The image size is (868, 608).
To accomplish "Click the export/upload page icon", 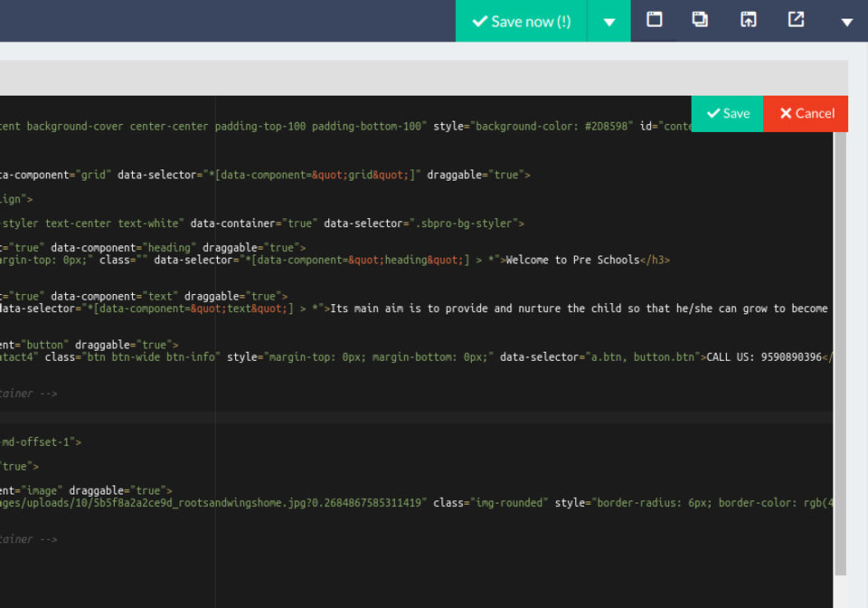I will [749, 19].
